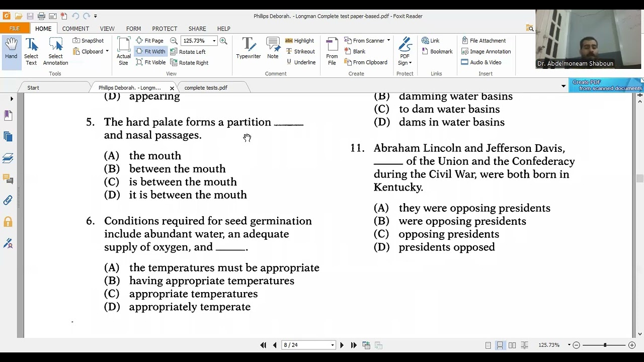Zoom in with the ribbon magnifier plus
The width and height of the screenshot is (644, 362).
click(223, 41)
